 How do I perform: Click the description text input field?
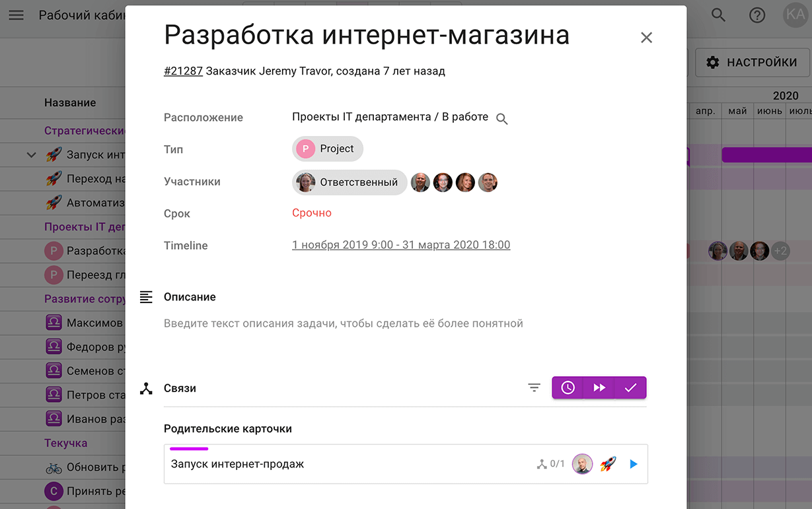click(x=344, y=323)
